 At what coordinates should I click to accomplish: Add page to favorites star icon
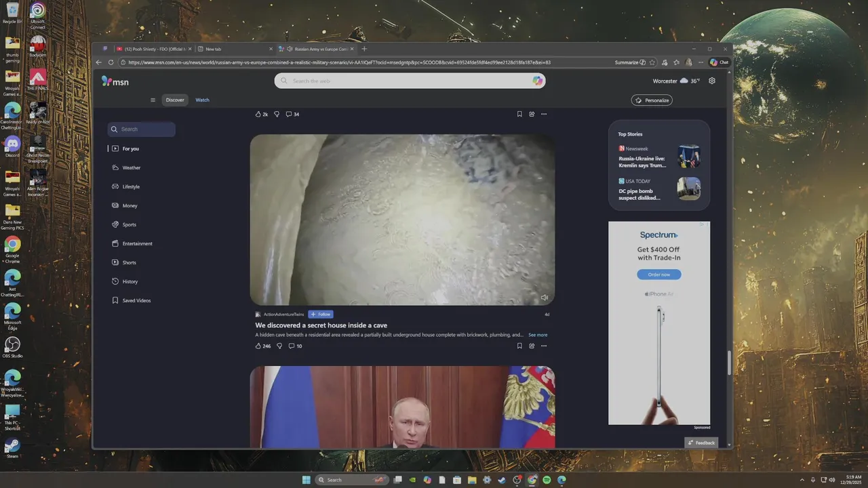(x=652, y=62)
